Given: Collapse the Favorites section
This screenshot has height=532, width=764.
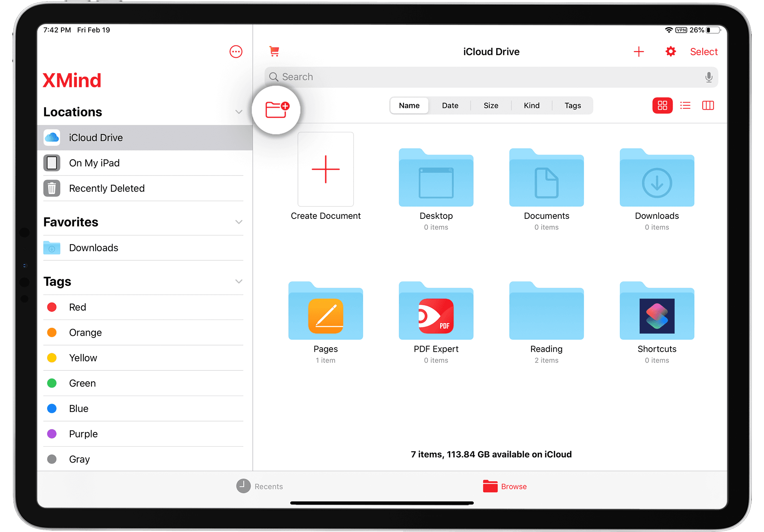Looking at the screenshot, I should pyautogui.click(x=239, y=222).
